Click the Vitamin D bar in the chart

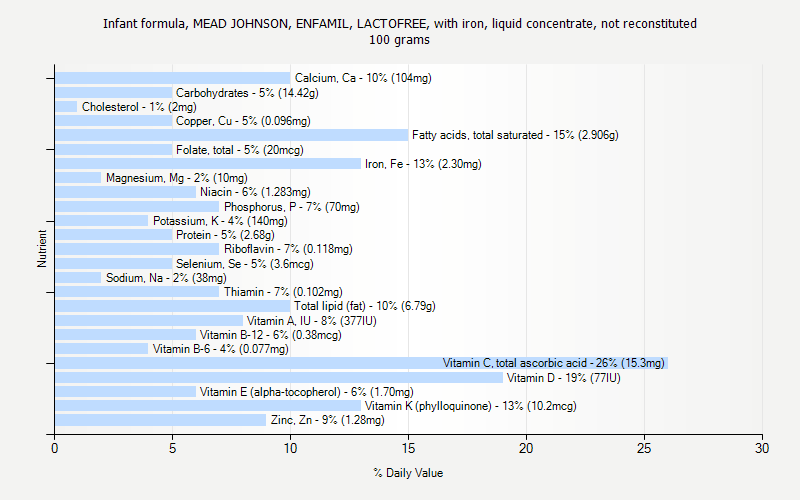pyautogui.click(x=279, y=378)
